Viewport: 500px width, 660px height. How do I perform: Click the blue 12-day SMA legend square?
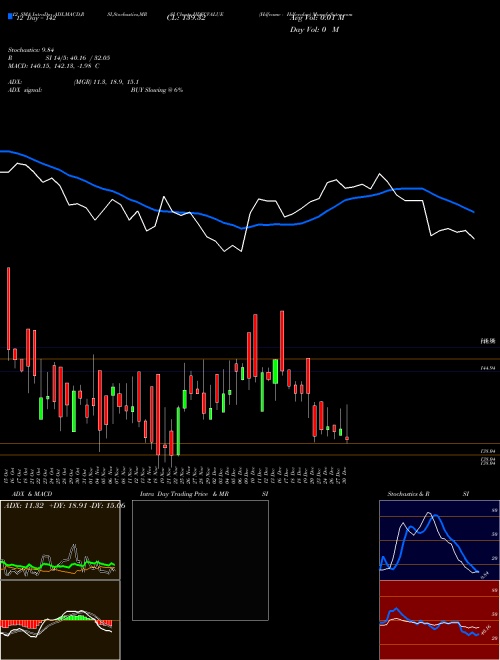[x=11, y=16]
